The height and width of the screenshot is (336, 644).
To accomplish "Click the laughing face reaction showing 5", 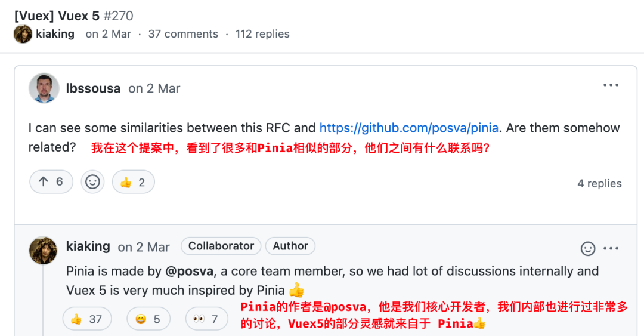I will [x=148, y=319].
